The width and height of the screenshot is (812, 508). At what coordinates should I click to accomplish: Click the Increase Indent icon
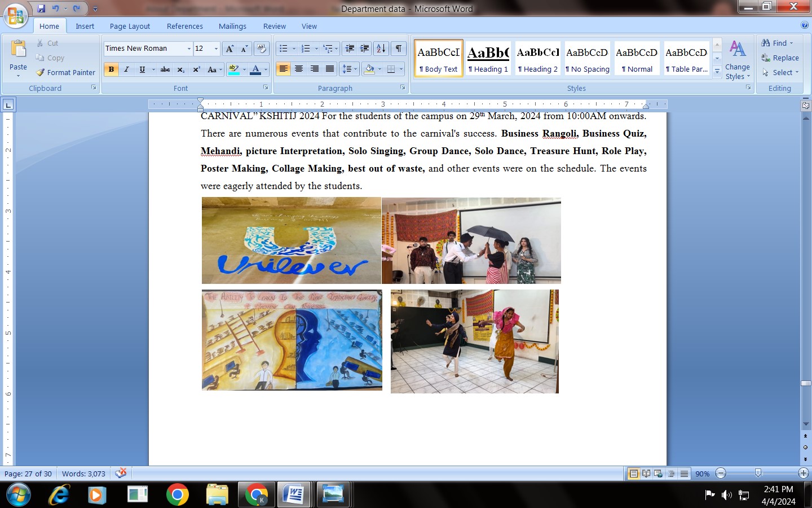pos(365,49)
